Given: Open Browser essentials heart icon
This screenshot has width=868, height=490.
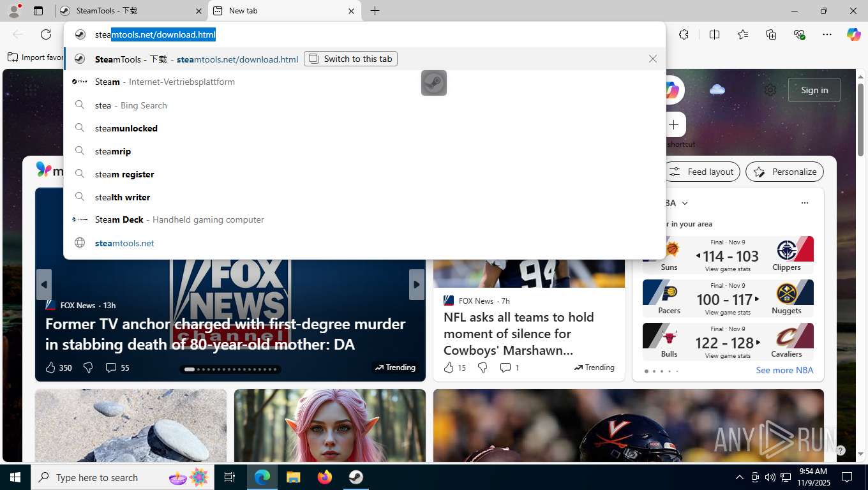Looking at the screenshot, I should [799, 34].
